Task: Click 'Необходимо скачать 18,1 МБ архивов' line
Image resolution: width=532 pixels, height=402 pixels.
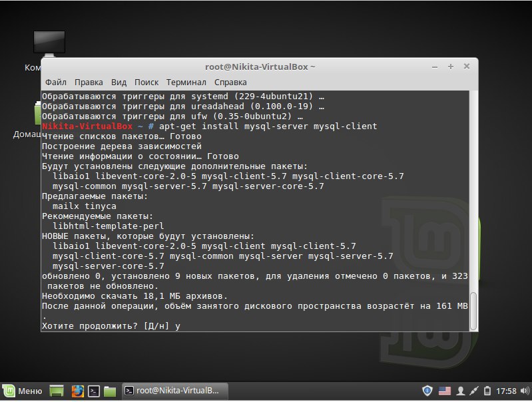Action: click(134, 296)
